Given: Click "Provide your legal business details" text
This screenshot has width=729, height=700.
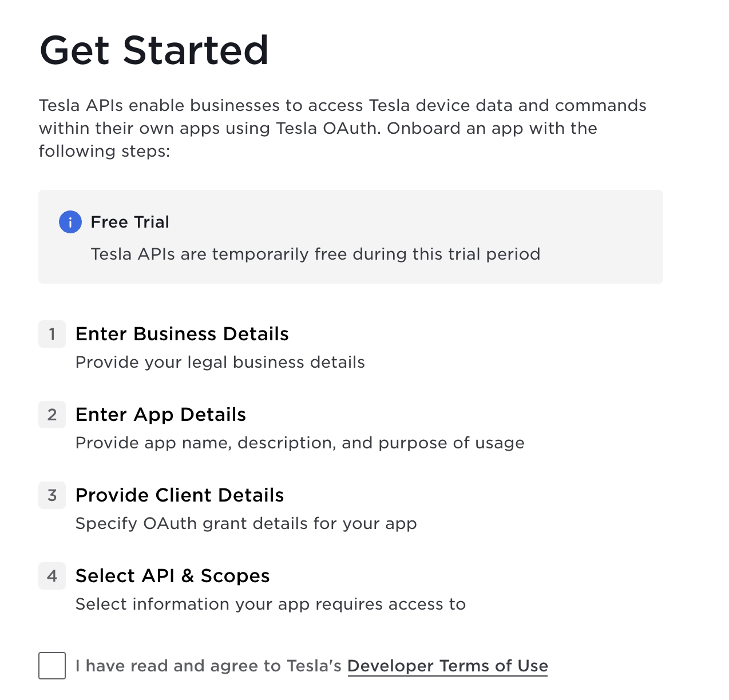Looking at the screenshot, I should pos(220,363).
